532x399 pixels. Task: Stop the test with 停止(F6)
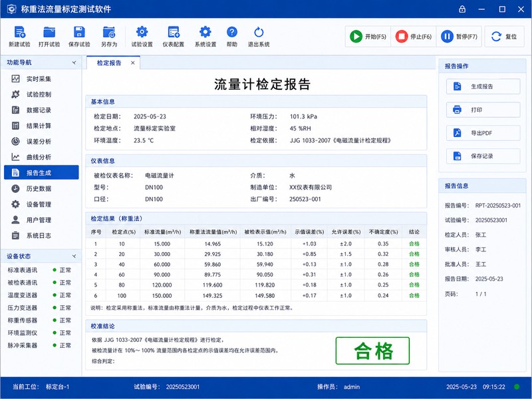413,37
